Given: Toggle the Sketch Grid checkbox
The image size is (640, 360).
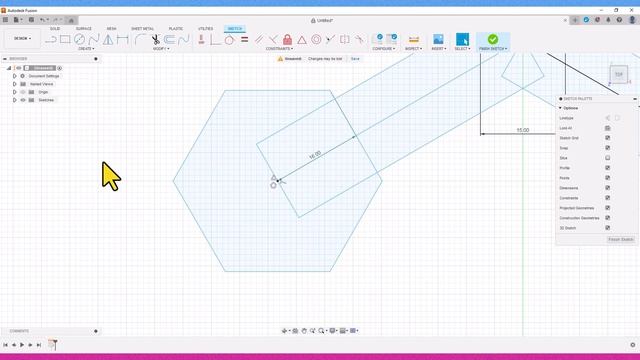Looking at the screenshot, I should click(x=607, y=138).
